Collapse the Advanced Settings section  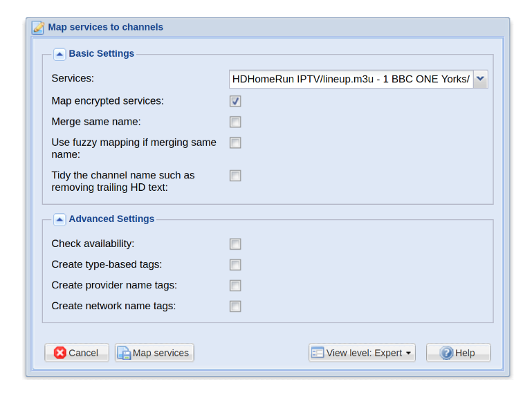coord(59,219)
